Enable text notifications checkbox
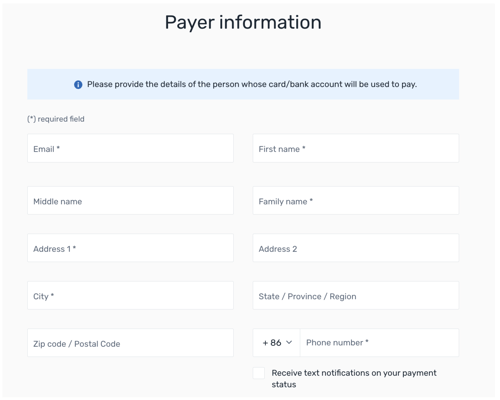Image resolution: width=500 pixels, height=400 pixels. [259, 373]
